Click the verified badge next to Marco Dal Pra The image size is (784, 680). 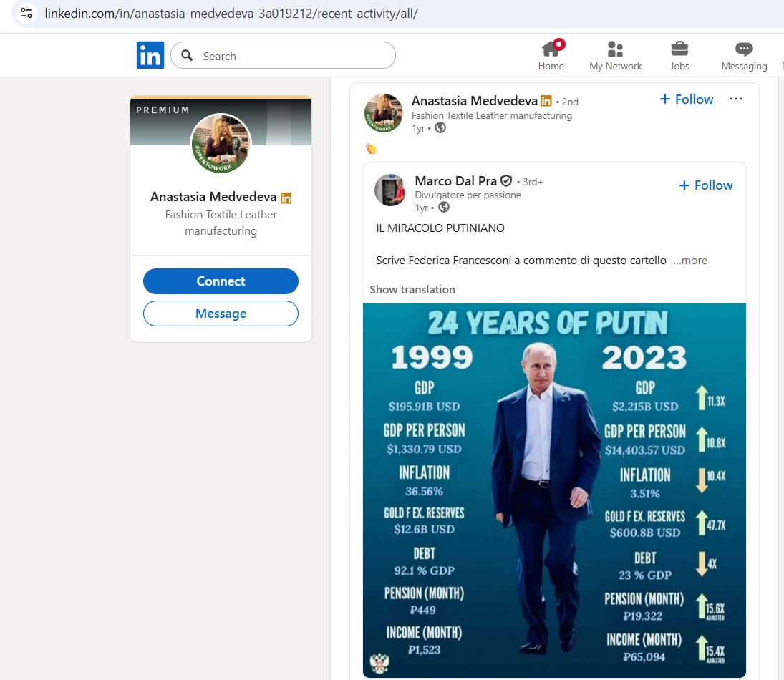(506, 181)
